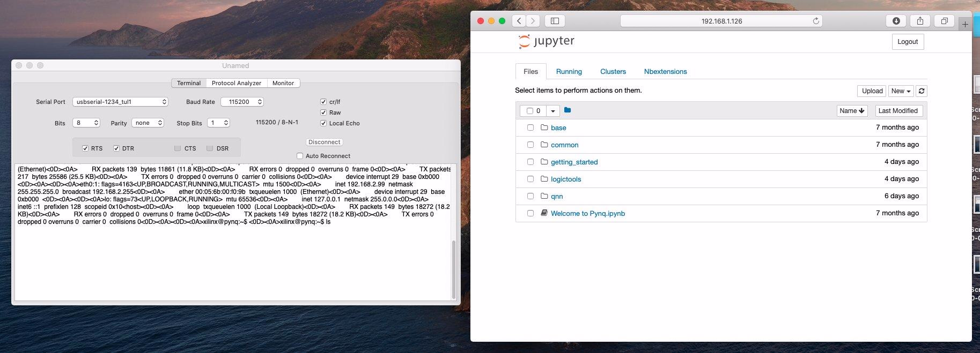
Task: Refresh the Jupyter notebook file list
Action: 921,91
